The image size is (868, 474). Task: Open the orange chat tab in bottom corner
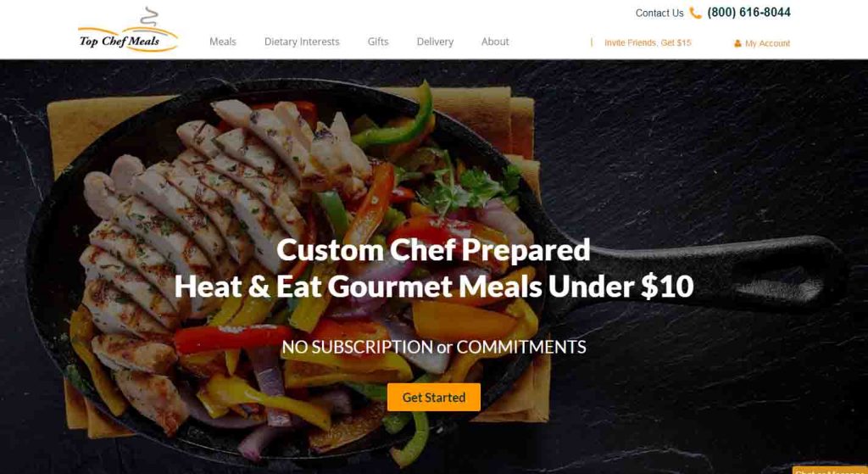pyautogui.click(x=830, y=470)
